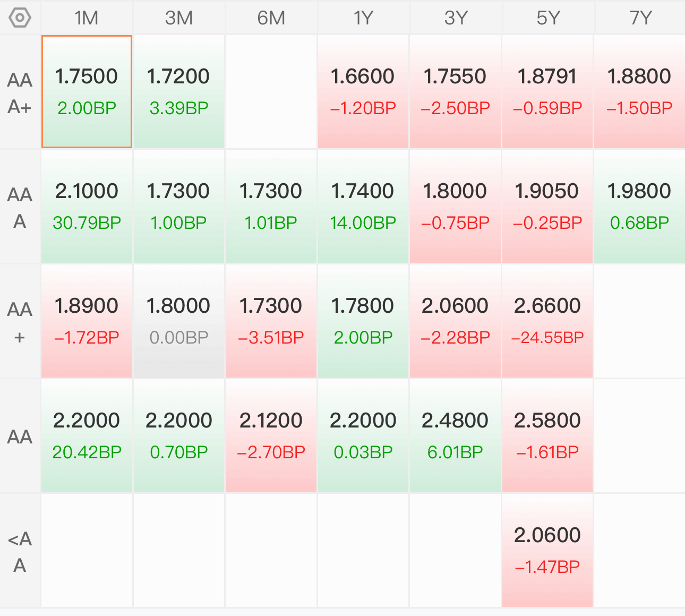Select the gray AA+ 3M cell 0.00BP
The width and height of the screenshot is (685, 616).
pos(179,321)
